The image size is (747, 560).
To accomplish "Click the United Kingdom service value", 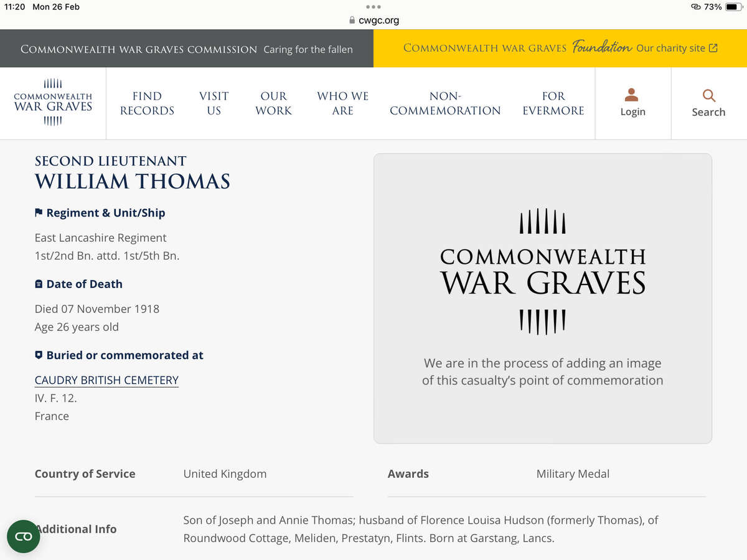I will pos(225,474).
